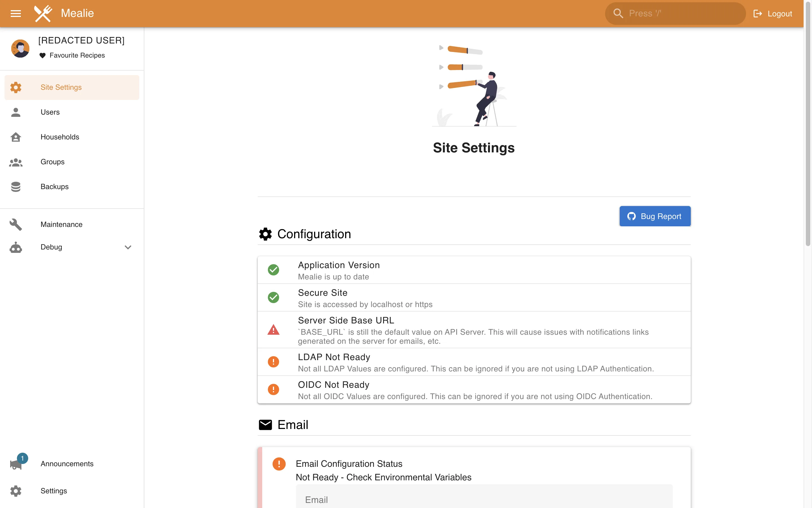Log out using the Logout button
Viewport: 812px width, 508px height.
tap(773, 14)
